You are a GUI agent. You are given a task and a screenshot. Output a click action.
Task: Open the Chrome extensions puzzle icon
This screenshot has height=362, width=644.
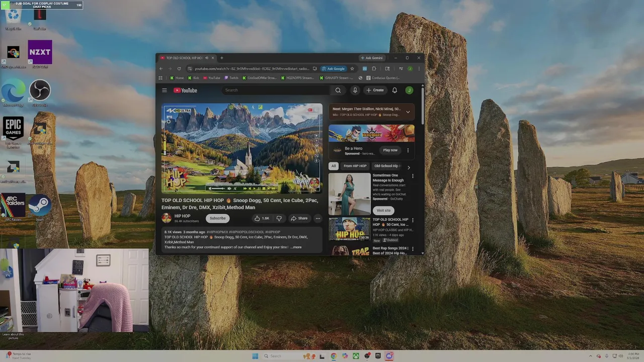[373, 69]
